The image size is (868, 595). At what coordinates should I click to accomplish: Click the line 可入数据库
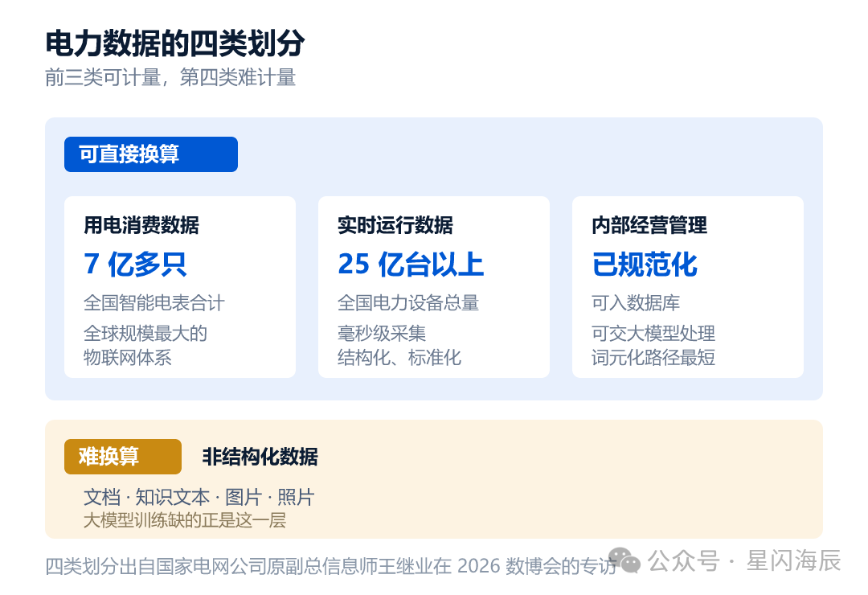tap(636, 303)
